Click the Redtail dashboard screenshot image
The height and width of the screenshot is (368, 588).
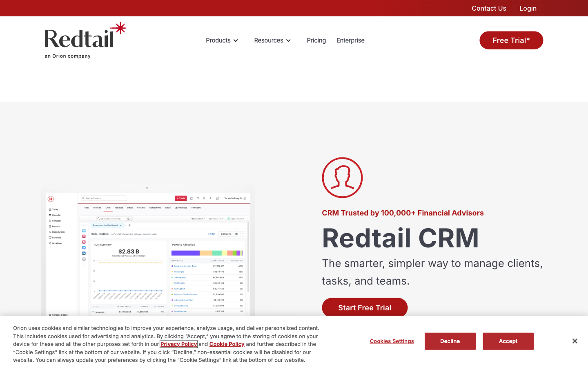click(148, 250)
